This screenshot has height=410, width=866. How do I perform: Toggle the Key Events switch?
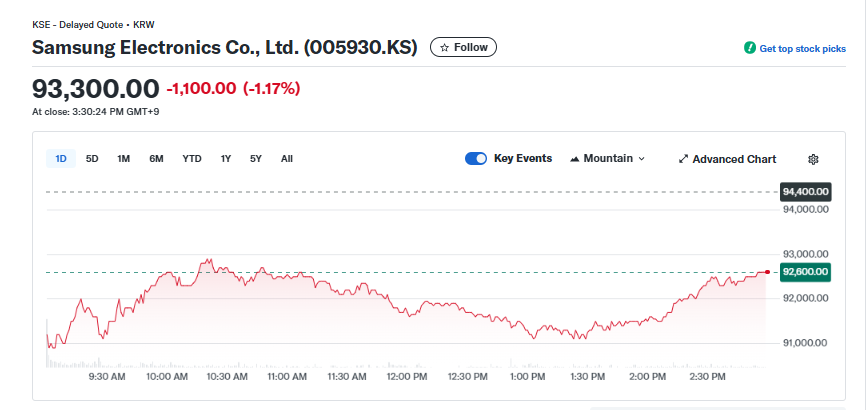[x=476, y=158]
